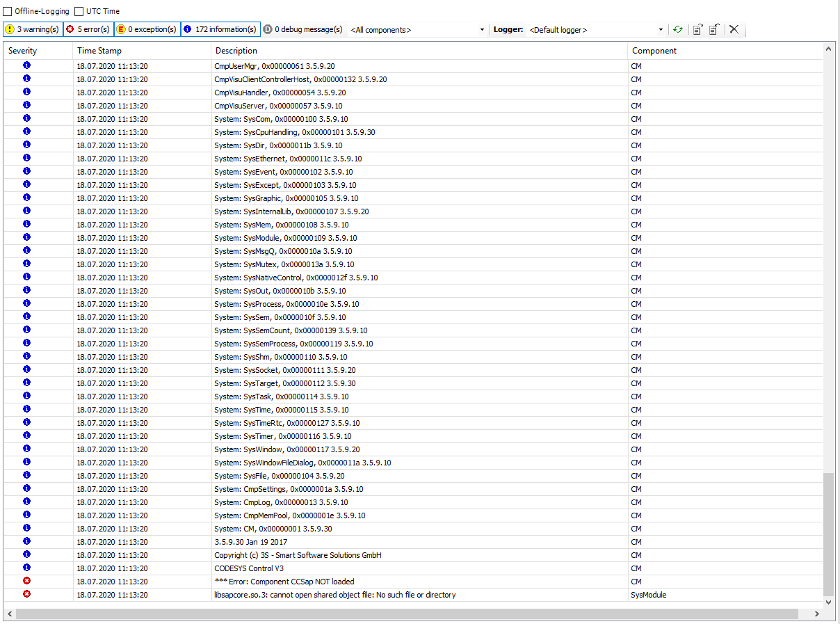Select 'System: SysCpuHandling' description
Viewport: 840px width, 624px height.
(295, 132)
